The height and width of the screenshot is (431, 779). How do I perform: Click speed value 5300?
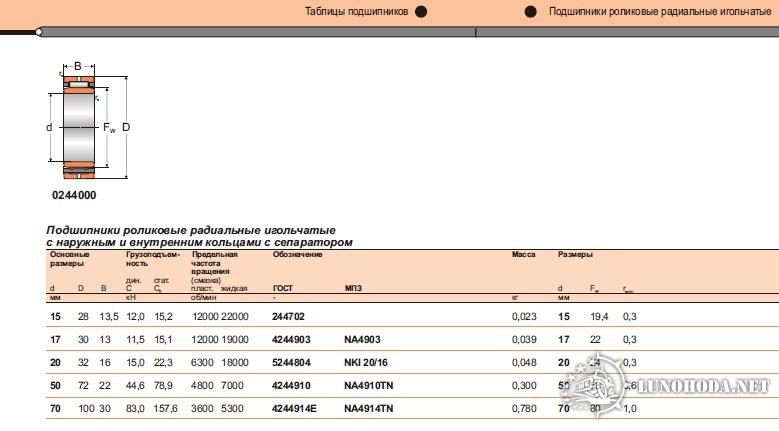(232, 409)
